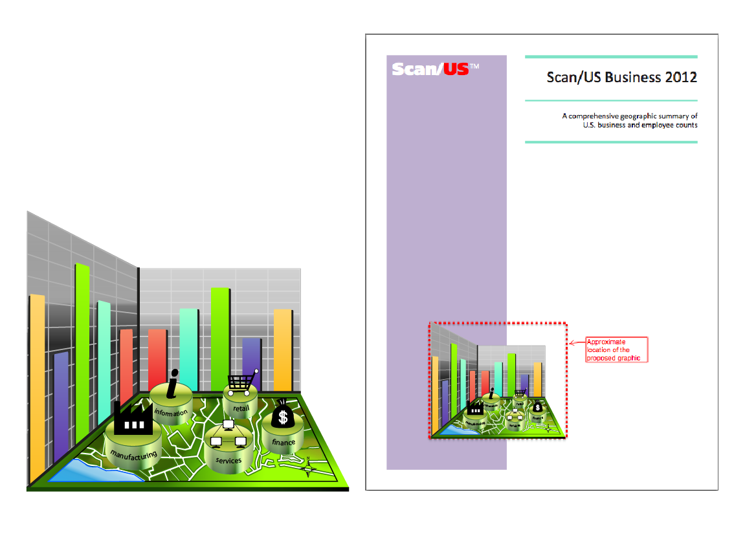
Task: Click the 'retail' cylinder label
Action: (x=241, y=408)
